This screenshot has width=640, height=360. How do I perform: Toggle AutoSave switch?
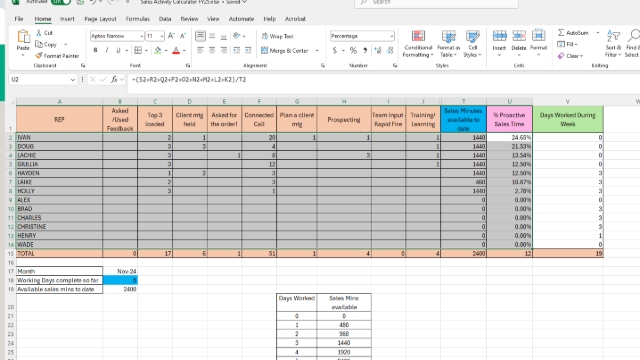click(61, 2)
